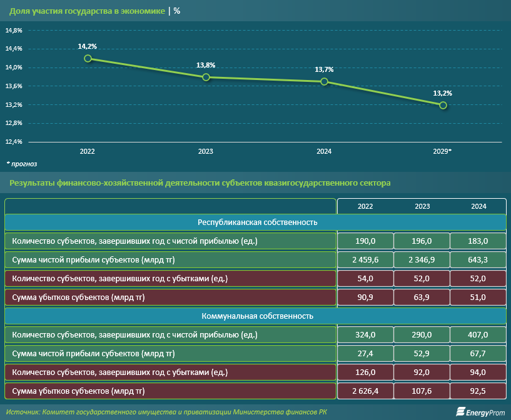Click the 14,2% data point marker for 2022
The width and height of the screenshot is (511, 420).
click(x=88, y=58)
